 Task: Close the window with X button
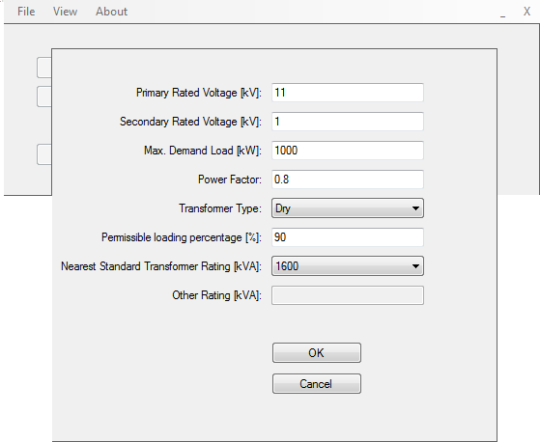[x=527, y=12]
